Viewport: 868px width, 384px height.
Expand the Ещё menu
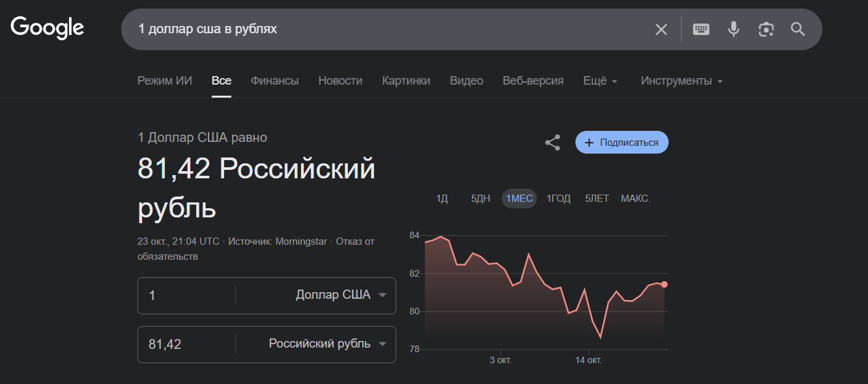coord(600,81)
